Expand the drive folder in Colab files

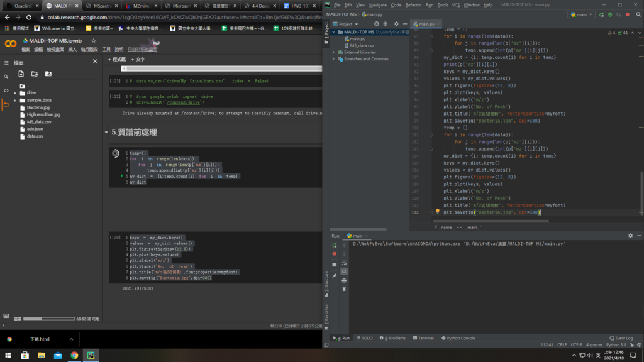point(15,93)
